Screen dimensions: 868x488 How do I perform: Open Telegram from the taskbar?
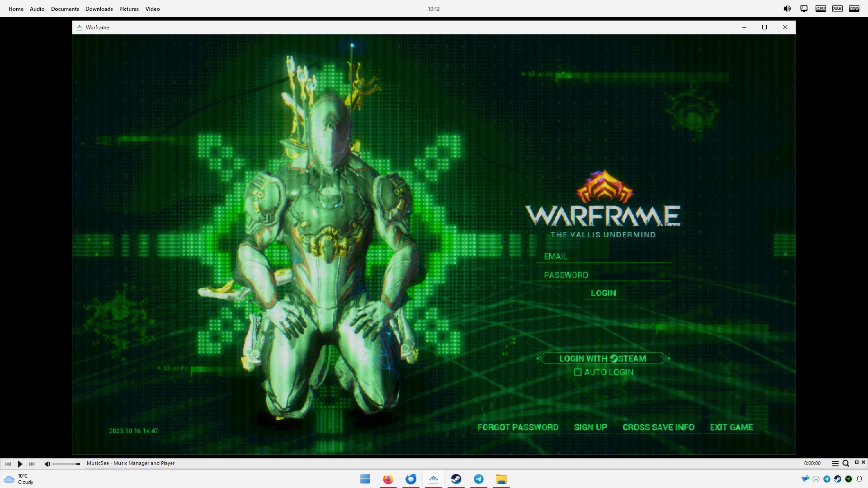click(x=479, y=479)
